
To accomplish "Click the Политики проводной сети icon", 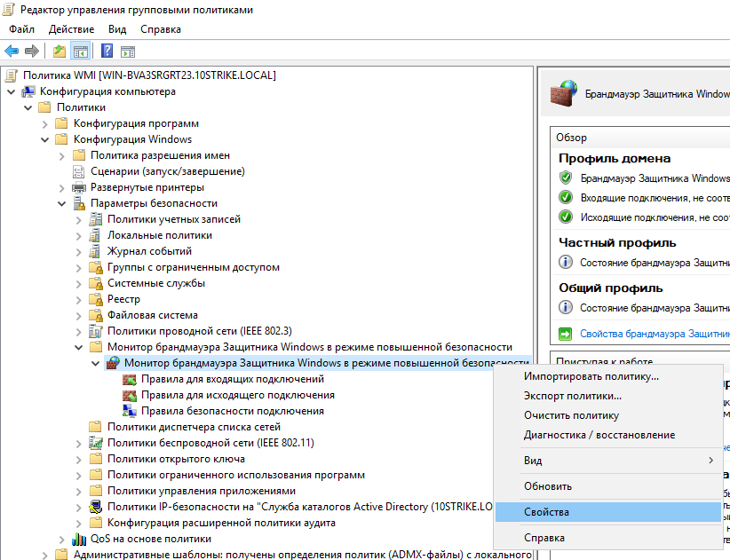I will tap(95, 332).
